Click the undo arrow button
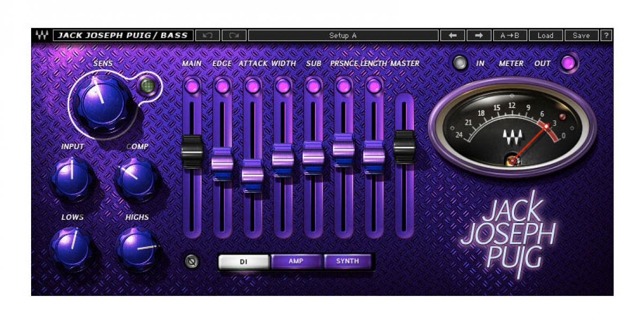Image resolution: width=644 pixels, height=320 pixels. (207, 35)
